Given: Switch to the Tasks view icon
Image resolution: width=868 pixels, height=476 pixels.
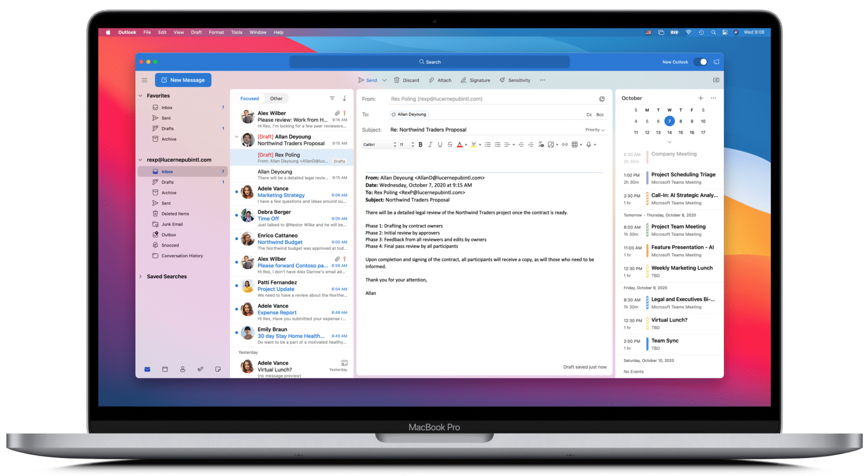Looking at the screenshot, I should [200, 369].
